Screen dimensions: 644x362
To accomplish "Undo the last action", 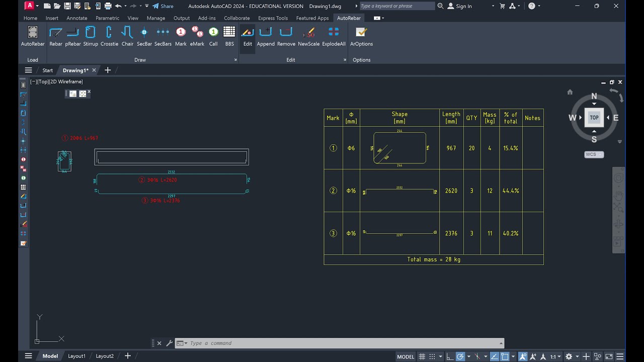I will coord(118,6).
